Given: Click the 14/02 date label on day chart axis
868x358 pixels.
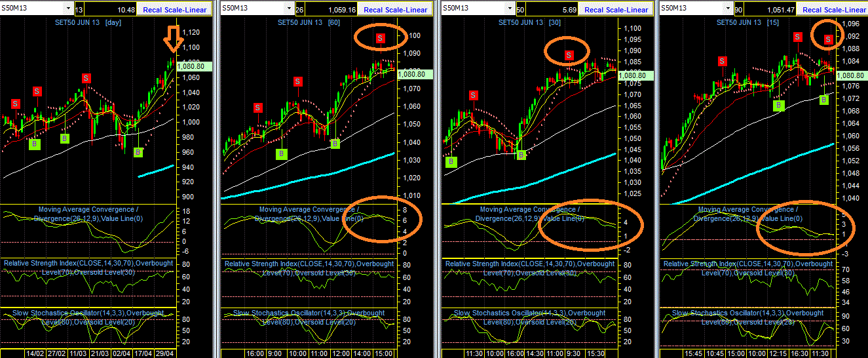Looking at the screenshot, I should pyautogui.click(x=34, y=353).
